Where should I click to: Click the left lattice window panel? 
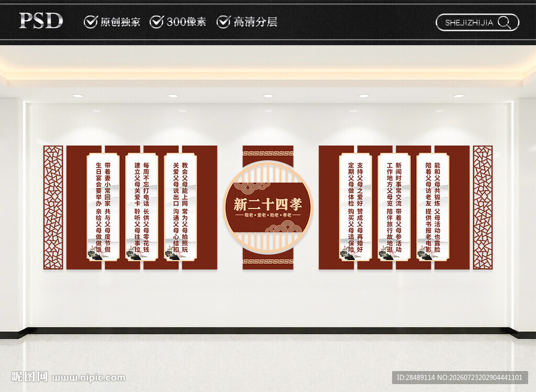pos(53,207)
